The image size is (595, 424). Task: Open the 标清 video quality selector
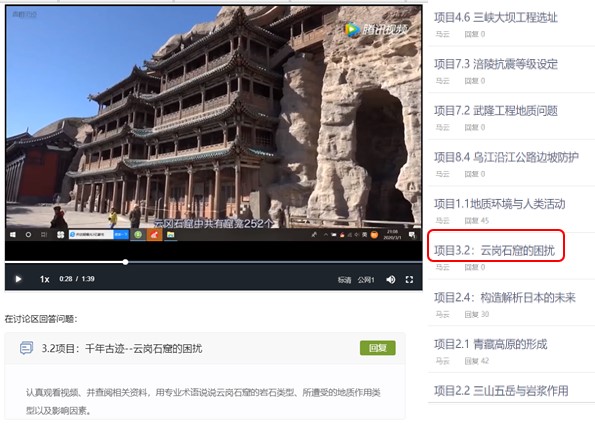[344, 280]
